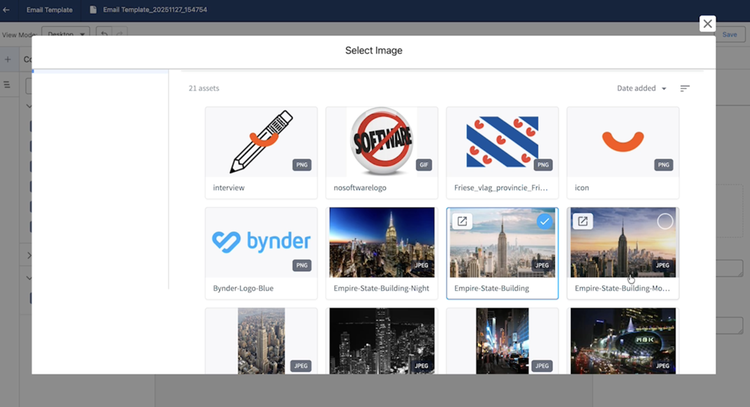Open the View Mode Desktop dropdown
Image resolution: width=750 pixels, height=407 pixels.
[66, 34]
